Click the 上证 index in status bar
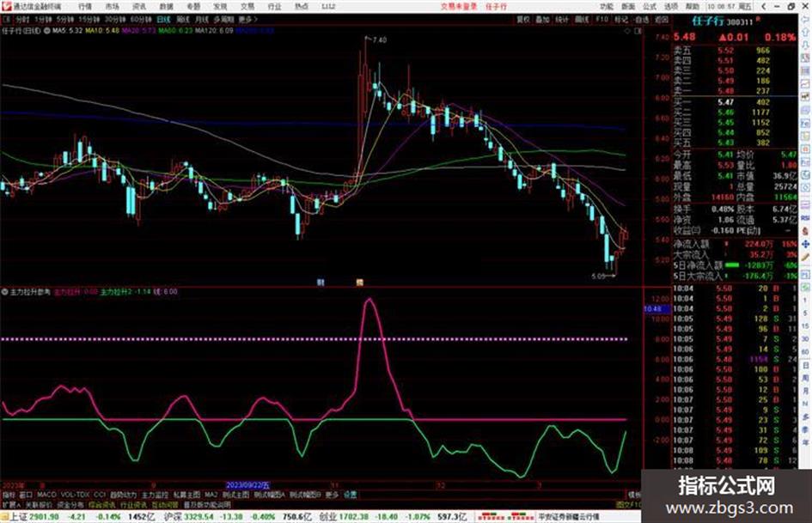 (x=19, y=517)
